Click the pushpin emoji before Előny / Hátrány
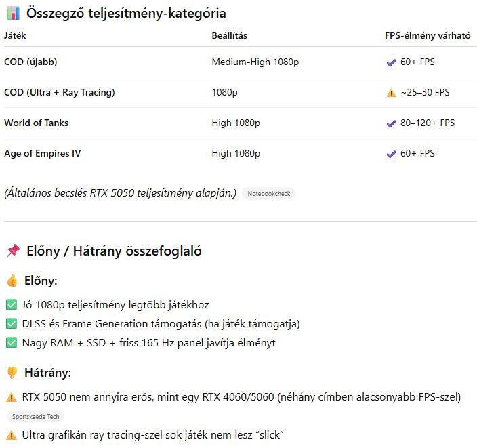Viewport: 477px width, 448px height. [12, 251]
